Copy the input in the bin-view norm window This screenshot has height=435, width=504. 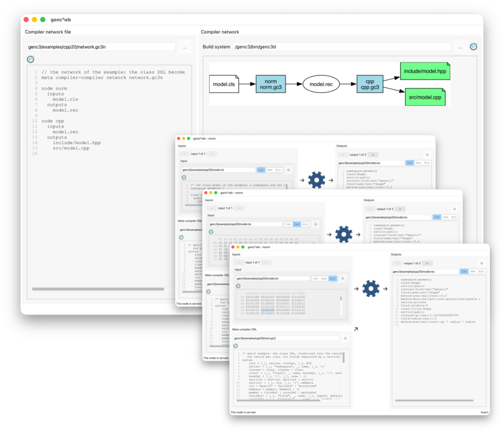[343, 279]
